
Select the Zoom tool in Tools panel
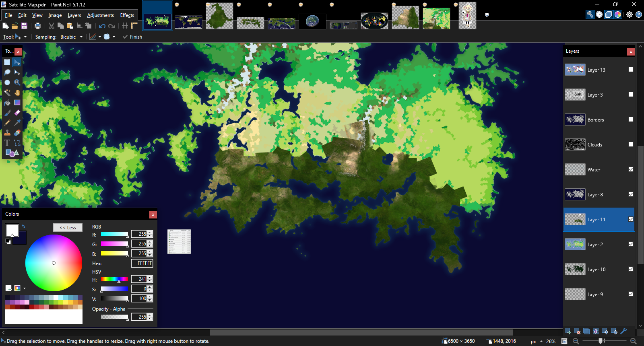click(17, 82)
